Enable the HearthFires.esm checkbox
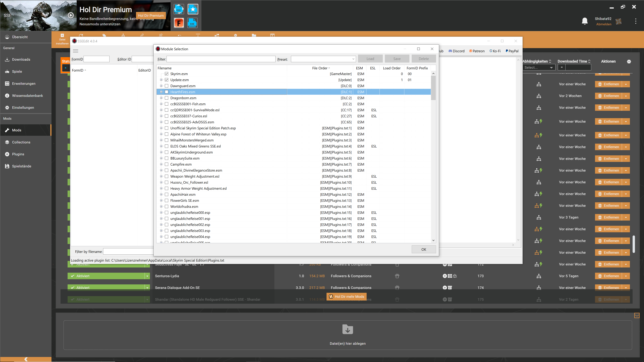 pos(167,92)
